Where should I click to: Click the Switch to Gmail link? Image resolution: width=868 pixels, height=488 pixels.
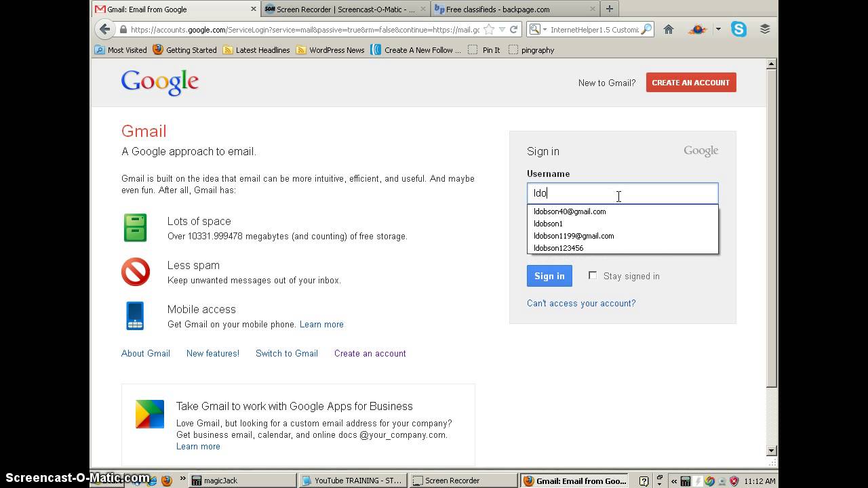(x=287, y=353)
